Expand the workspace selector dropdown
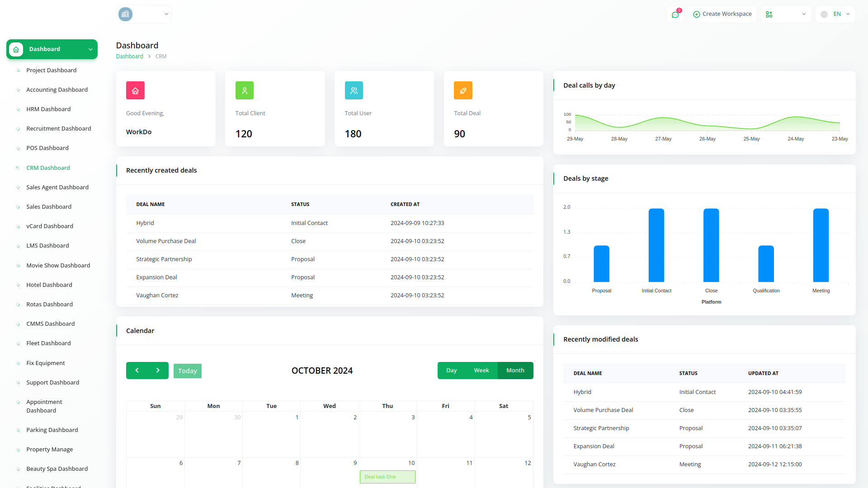Image resolution: width=868 pixels, height=488 pixels. [x=166, y=14]
